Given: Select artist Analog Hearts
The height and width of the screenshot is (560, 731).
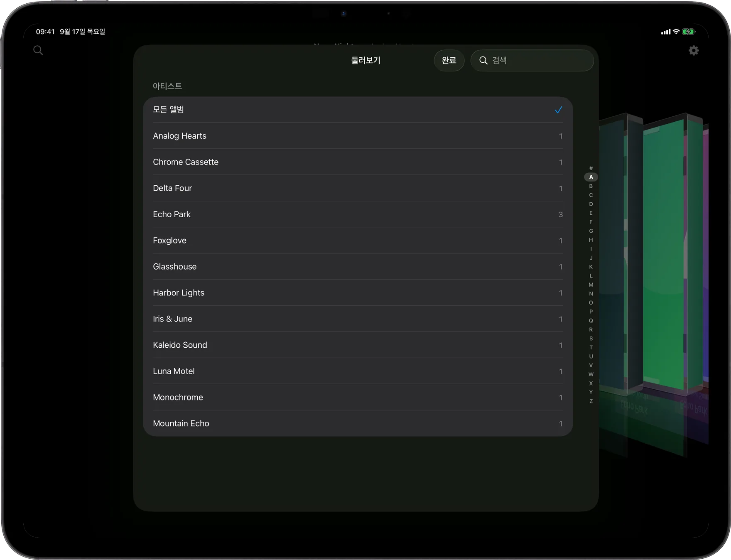Looking at the screenshot, I should coord(358,136).
